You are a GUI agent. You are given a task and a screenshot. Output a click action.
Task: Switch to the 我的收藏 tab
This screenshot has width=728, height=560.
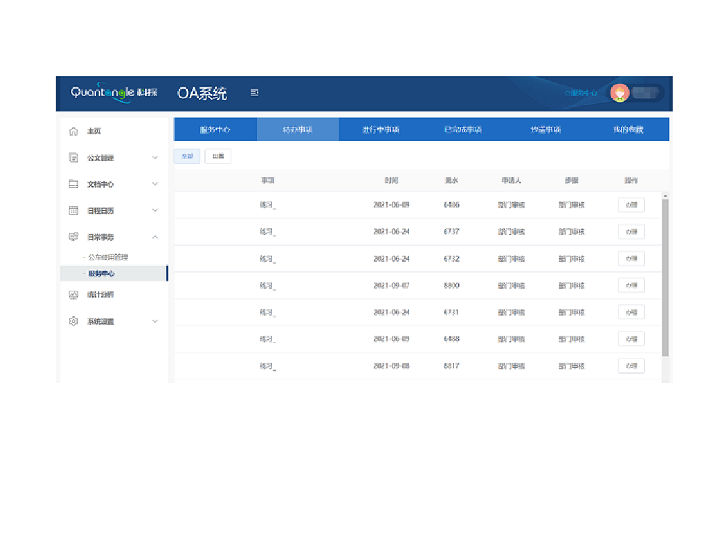click(x=628, y=130)
